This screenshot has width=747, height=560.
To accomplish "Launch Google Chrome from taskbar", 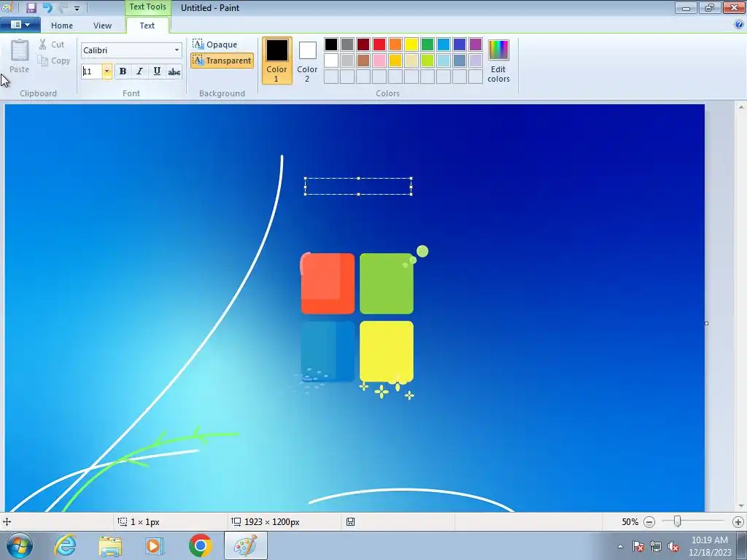I will pos(201,545).
